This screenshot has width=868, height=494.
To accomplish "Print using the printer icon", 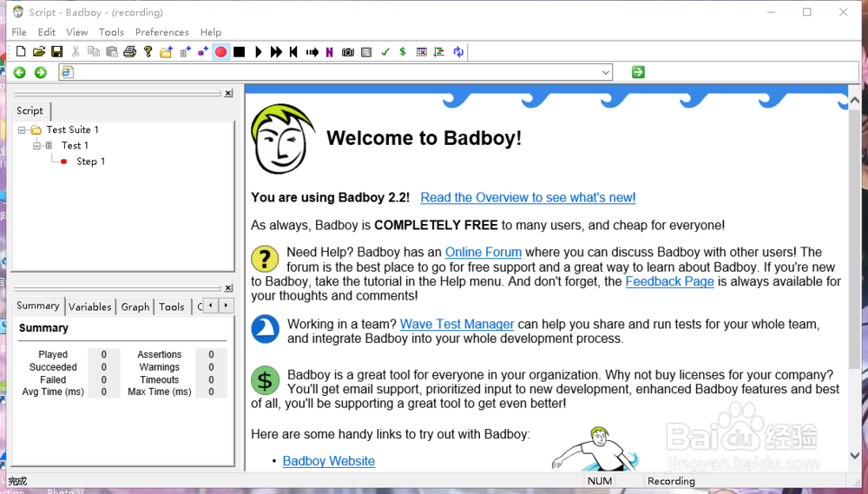I will point(130,51).
